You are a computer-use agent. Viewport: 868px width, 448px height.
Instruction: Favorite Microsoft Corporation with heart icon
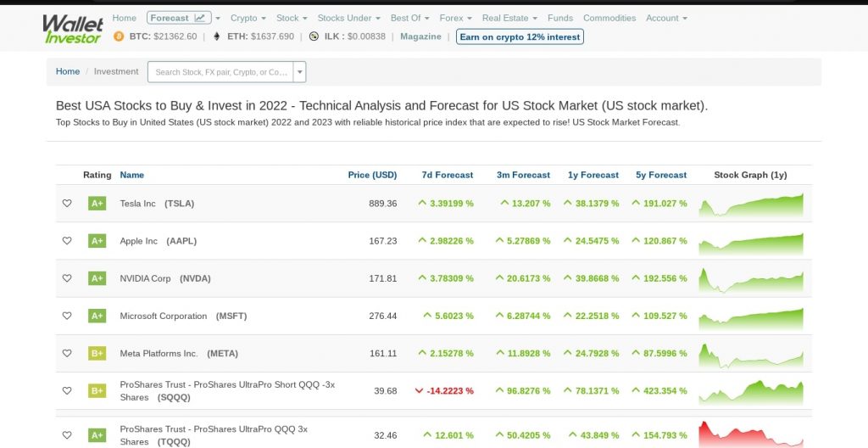point(67,316)
